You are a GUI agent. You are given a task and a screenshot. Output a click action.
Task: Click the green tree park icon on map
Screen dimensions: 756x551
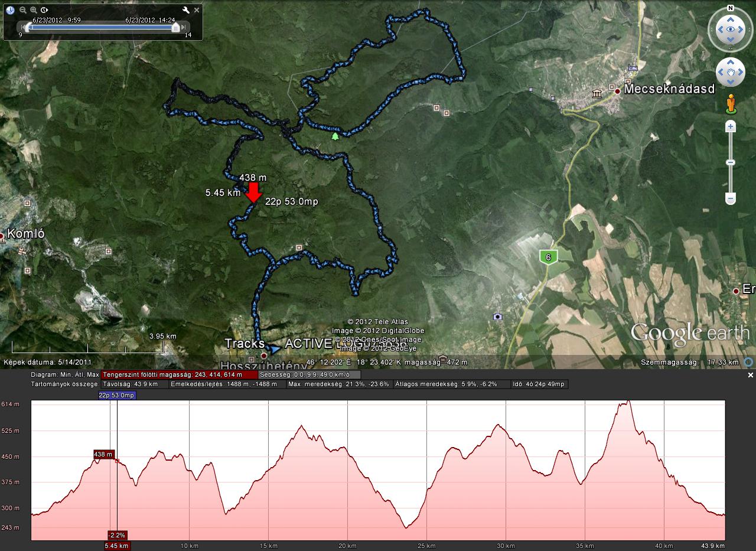335,136
